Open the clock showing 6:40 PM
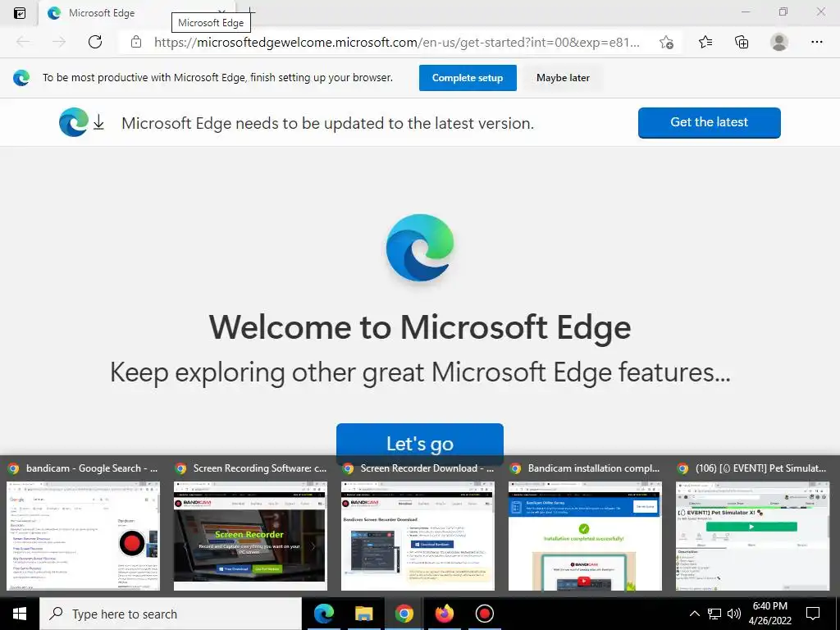 (769, 614)
